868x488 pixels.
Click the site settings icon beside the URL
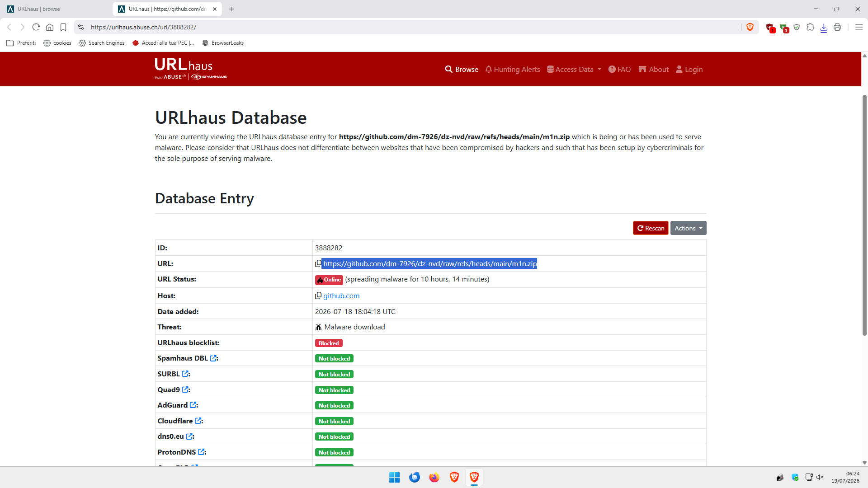(81, 27)
